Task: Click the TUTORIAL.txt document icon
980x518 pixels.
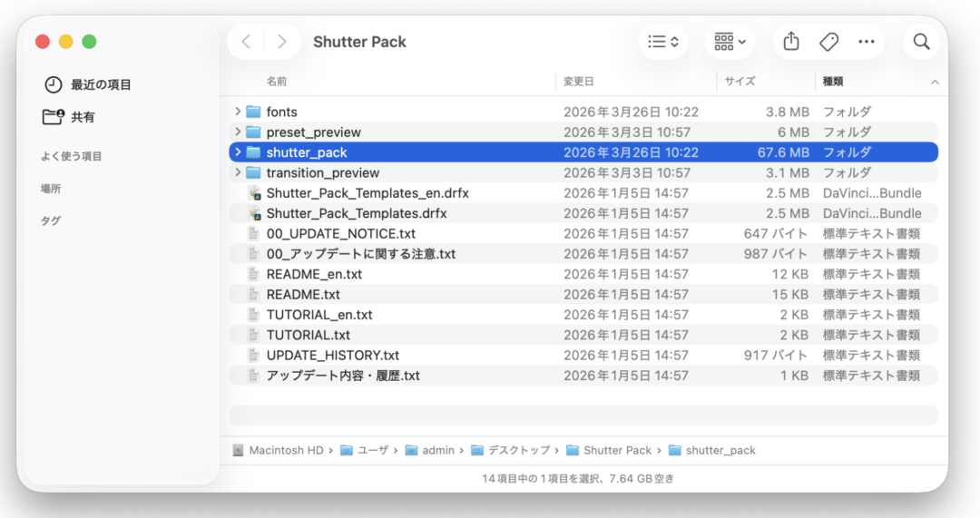Action: 253,335
